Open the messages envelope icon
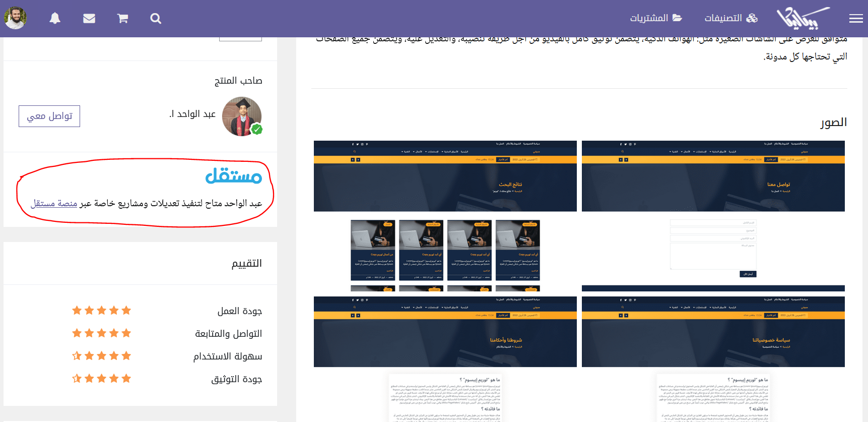This screenshot has height=422, width=868. (89, 19)
